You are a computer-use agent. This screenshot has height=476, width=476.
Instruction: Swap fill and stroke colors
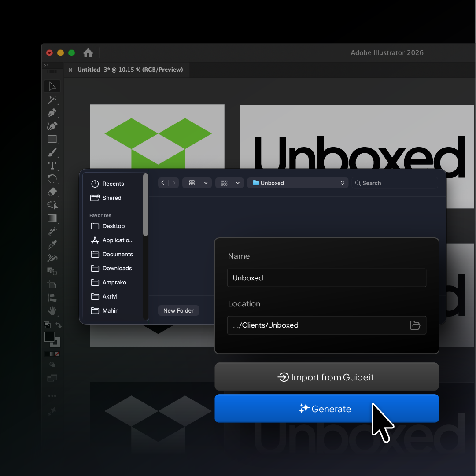pos(58,325)
